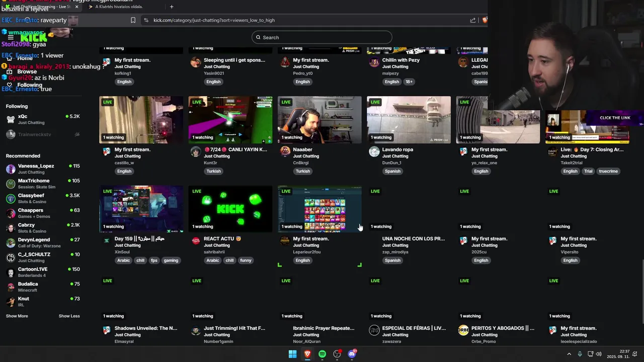Click the truecrime tag under Day 7
Screen dimensions: 644x362
(608, 171)
